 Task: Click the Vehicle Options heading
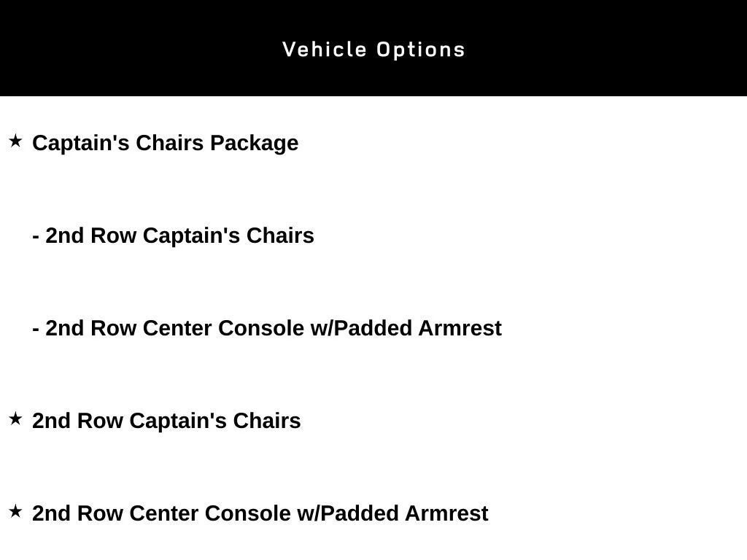[x=374, y=50]
